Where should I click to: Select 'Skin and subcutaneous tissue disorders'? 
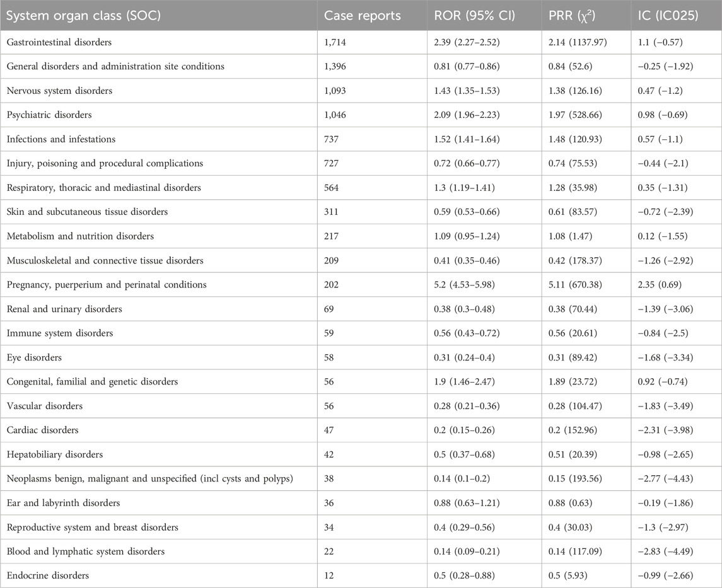point(87,212)
